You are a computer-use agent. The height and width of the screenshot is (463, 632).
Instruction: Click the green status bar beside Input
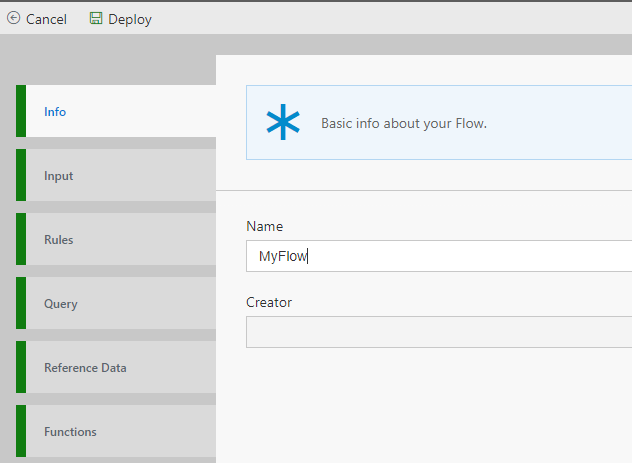click(x=21, y=175)
